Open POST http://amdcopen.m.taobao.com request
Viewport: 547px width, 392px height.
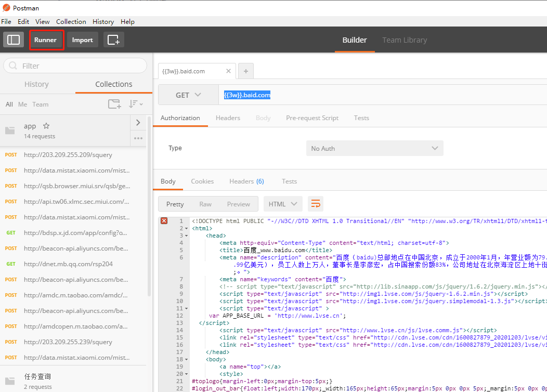(x=73, y=326)
